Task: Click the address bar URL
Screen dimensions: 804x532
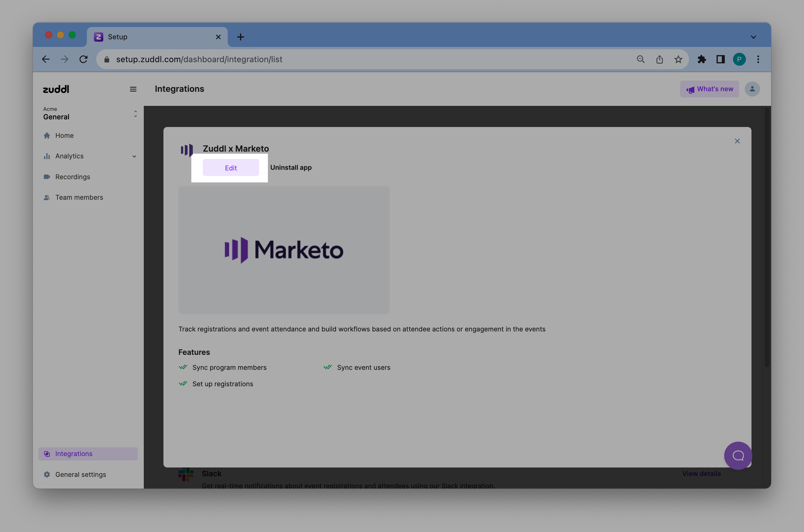Action: coord(199,59)
